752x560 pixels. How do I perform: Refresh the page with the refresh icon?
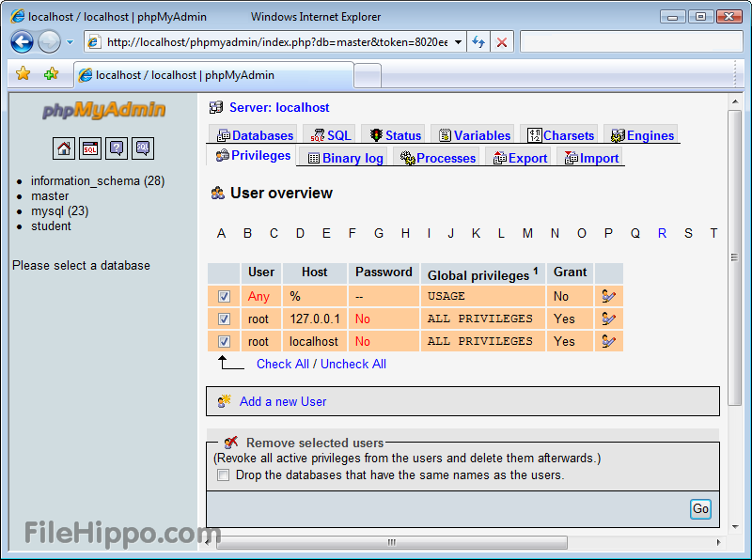[478, 42]
